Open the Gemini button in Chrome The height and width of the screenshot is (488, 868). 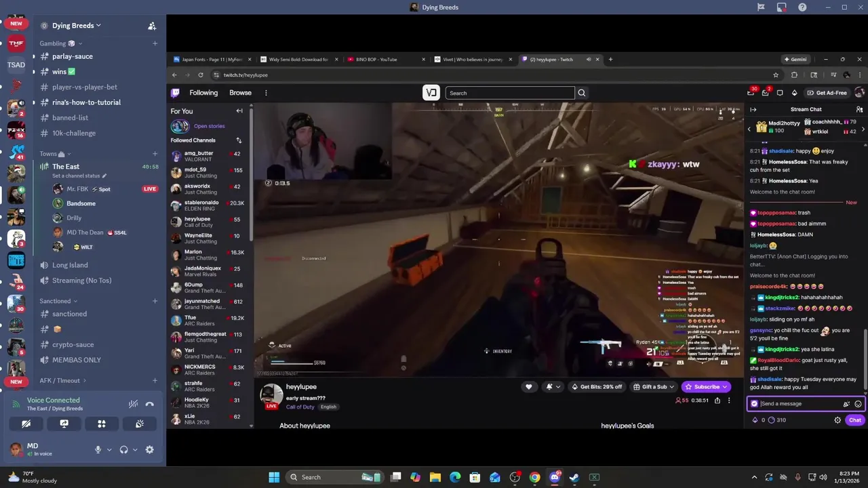tap(795, 59)
